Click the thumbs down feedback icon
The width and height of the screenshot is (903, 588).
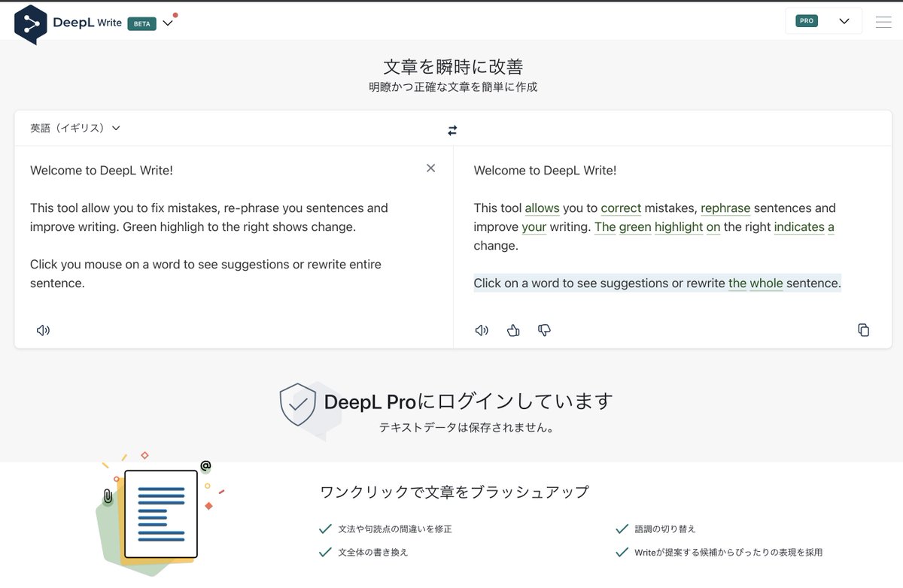pyautogui.click(x=544, y=330)
